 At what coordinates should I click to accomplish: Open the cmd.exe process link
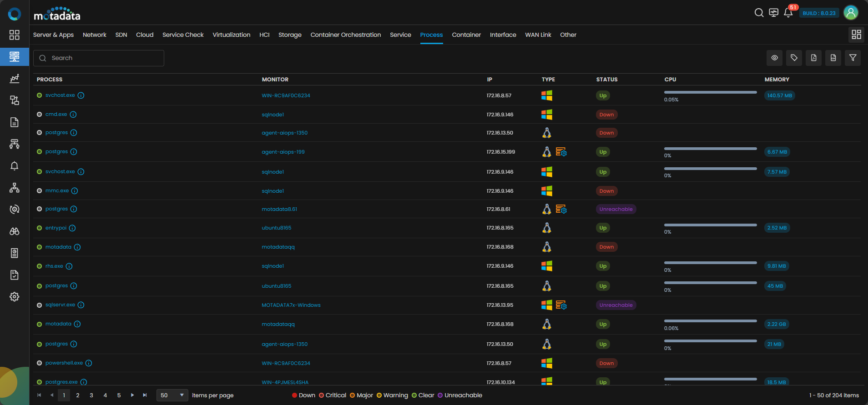pyautogui.click(x=56, y=115)
